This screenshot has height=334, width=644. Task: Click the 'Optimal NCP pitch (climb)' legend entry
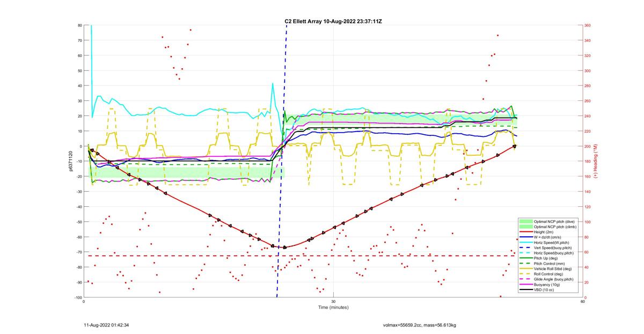(x=548, y=227)
